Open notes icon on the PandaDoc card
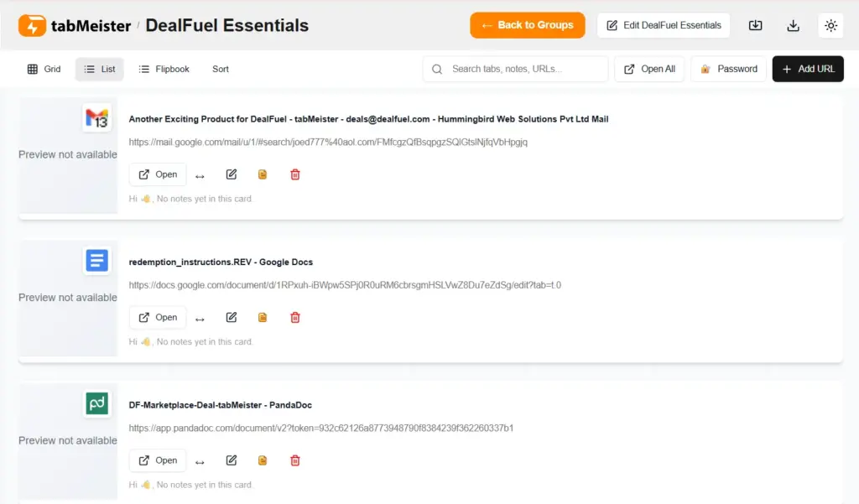Image resolution: width=859 pixels, height=504 pixels. point(263,460)
